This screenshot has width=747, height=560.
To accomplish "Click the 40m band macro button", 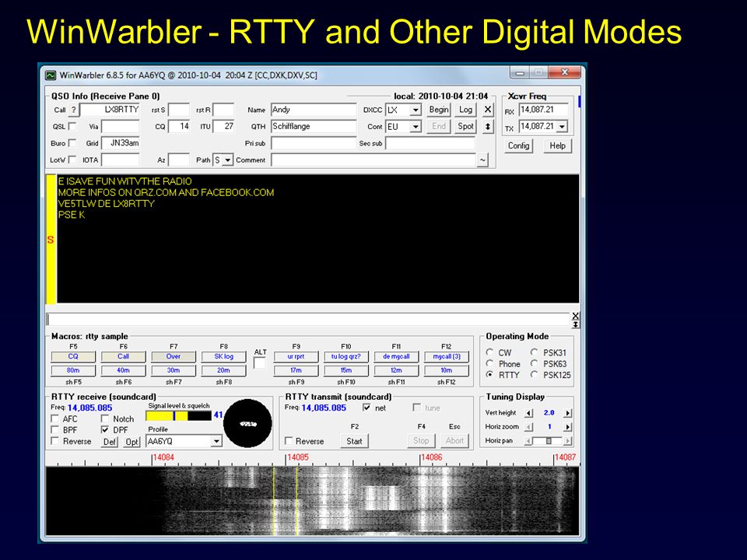I will click(x=124, y=370).
